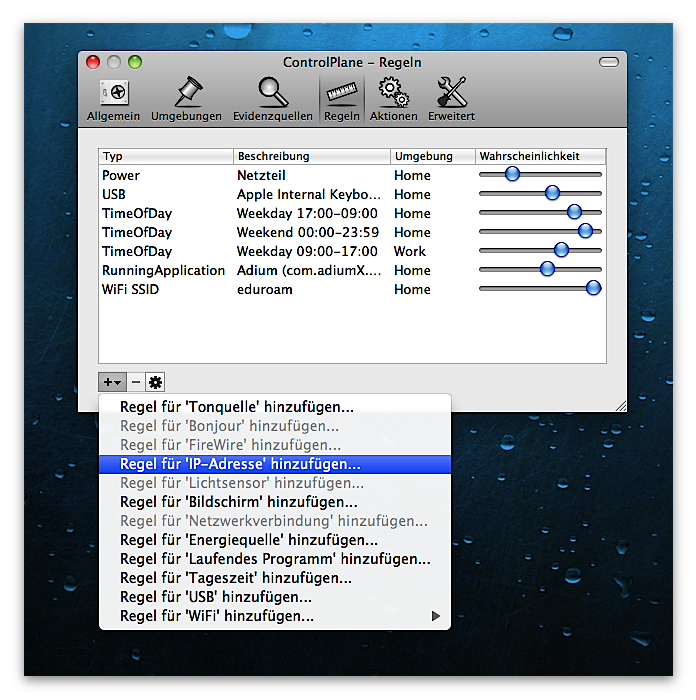Click 'Adium (com.adiumX....' description cell
Image resolution: width=696 pixels, height=700 pixels.
[x=309, y=271]
